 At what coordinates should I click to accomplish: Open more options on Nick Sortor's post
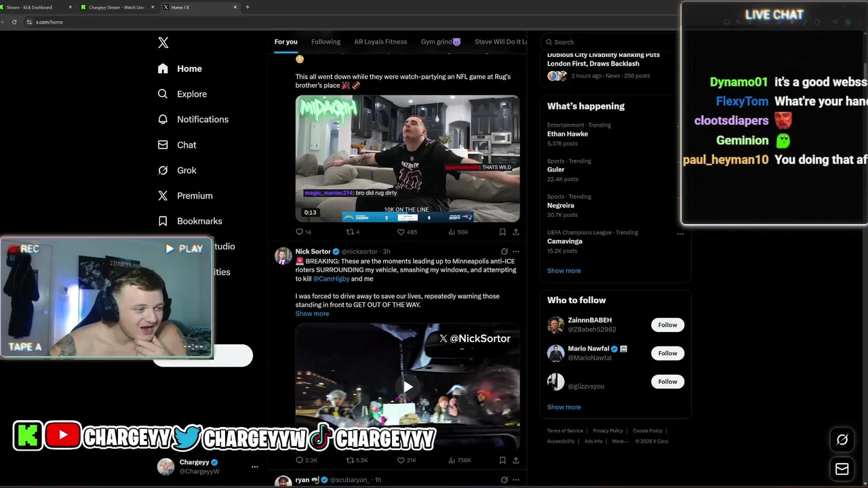pyautogui.click(x=516, y=251)
